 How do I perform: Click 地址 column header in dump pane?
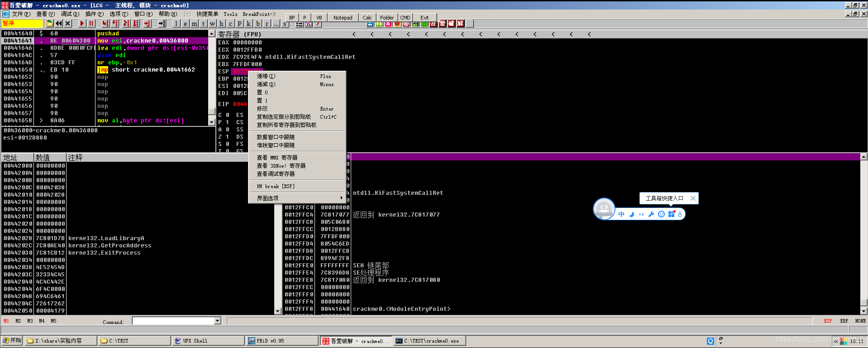[18, 157]
